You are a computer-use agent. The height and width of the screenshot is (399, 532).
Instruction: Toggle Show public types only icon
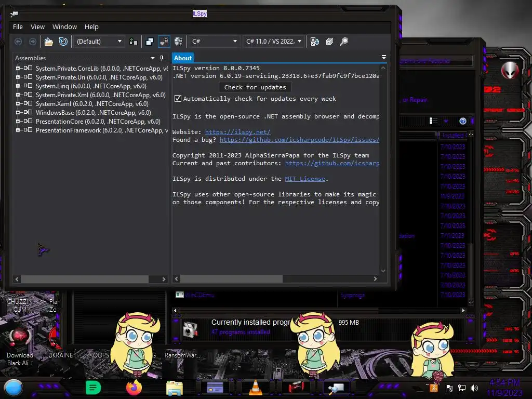tap(150, 42)
